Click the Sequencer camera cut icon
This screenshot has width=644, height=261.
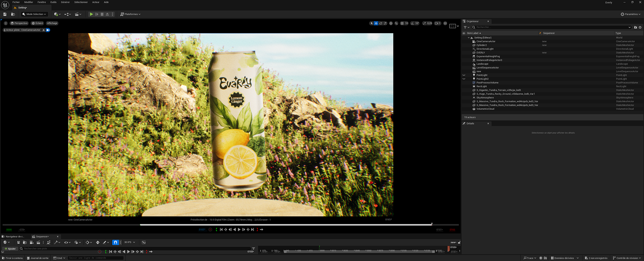(32, 242)
